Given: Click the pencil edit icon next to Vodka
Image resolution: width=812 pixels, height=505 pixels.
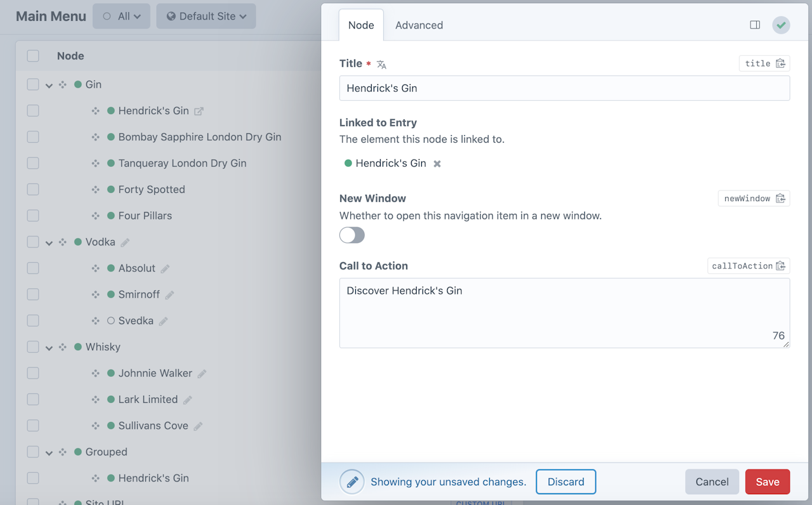Looking at the screenshot, I should click(125, 242).
